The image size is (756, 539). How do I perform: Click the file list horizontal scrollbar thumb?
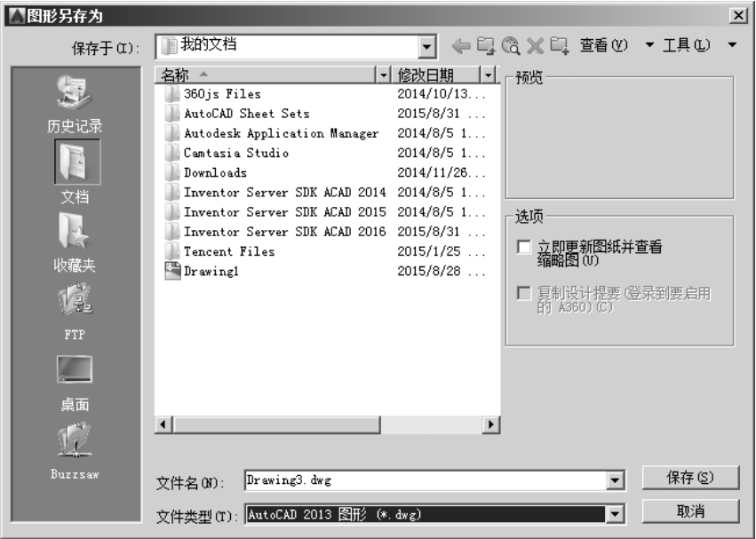tap(277, 424)
